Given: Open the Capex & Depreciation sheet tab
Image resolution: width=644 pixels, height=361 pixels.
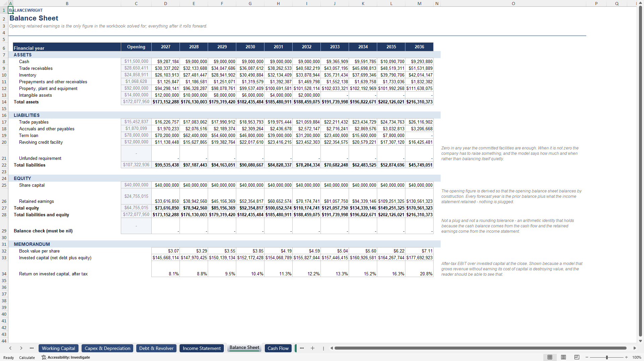Looking at the screenshot, I should [107, 348].
